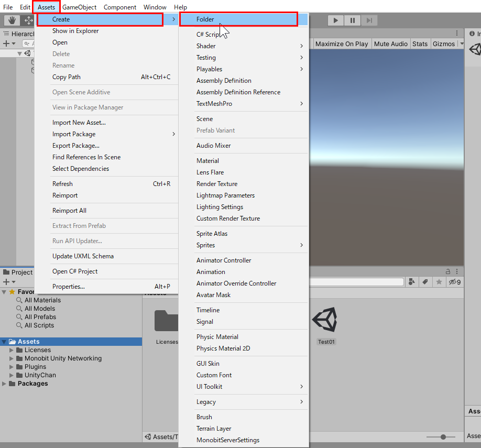Click the Project search field
This screenshot has width=481, height=448.
(356, 282)
